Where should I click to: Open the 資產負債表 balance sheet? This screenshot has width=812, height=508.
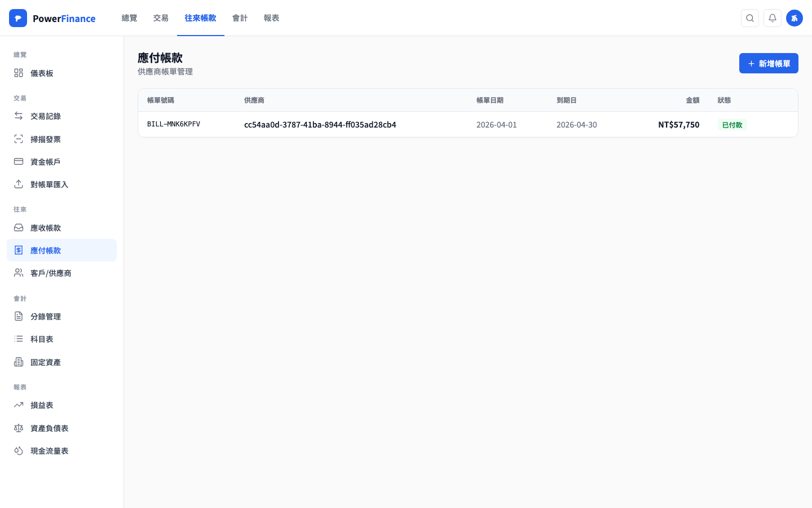(48, 428)
